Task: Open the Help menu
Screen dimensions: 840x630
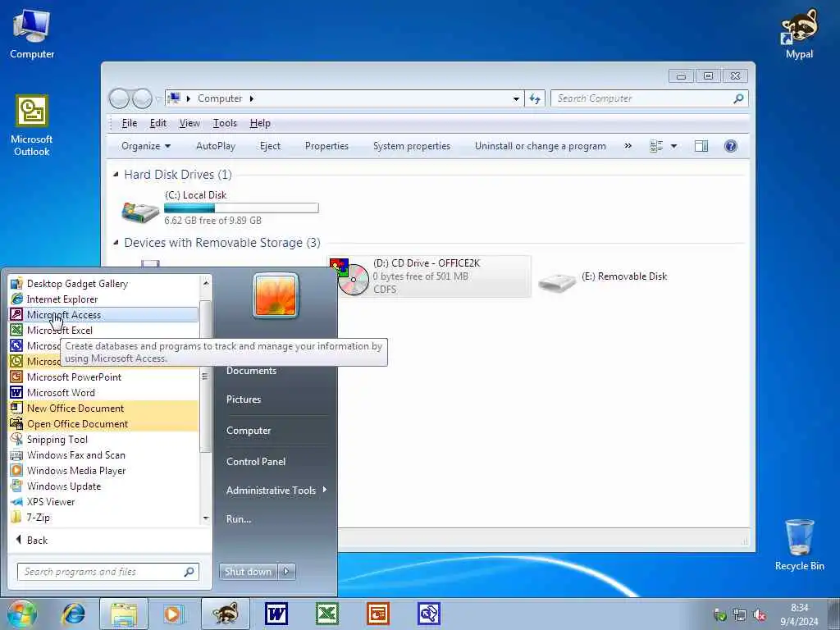Action: click(x=260, y=123)
